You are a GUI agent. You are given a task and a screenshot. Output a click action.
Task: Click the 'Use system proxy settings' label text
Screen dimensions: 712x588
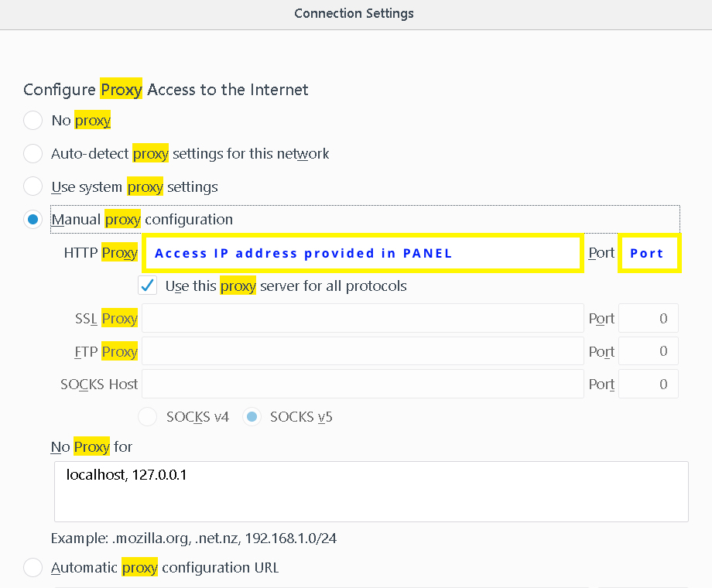click(135, 187)
